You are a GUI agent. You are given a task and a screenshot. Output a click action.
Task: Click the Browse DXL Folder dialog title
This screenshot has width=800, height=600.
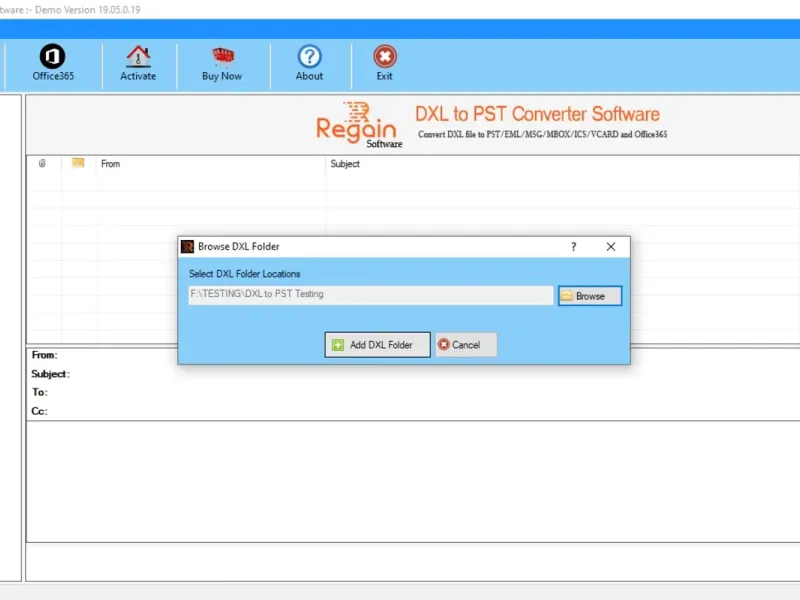[x=238, y=246]
